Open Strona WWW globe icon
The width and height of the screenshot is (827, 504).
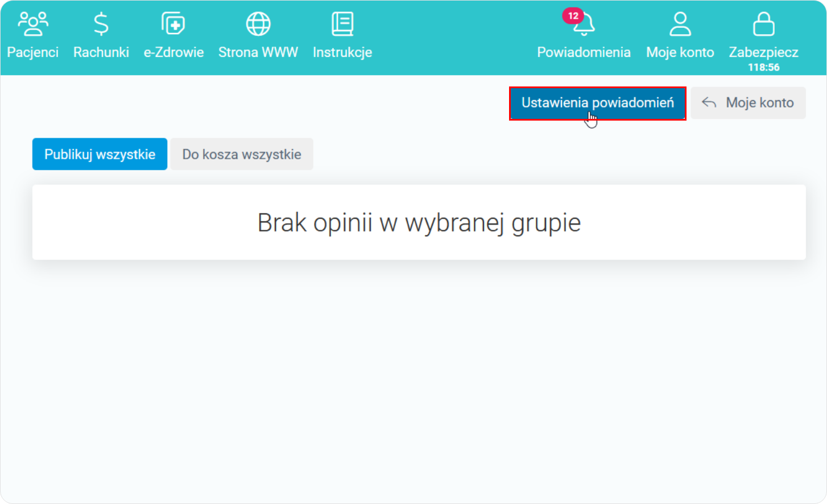click(258, 24)
